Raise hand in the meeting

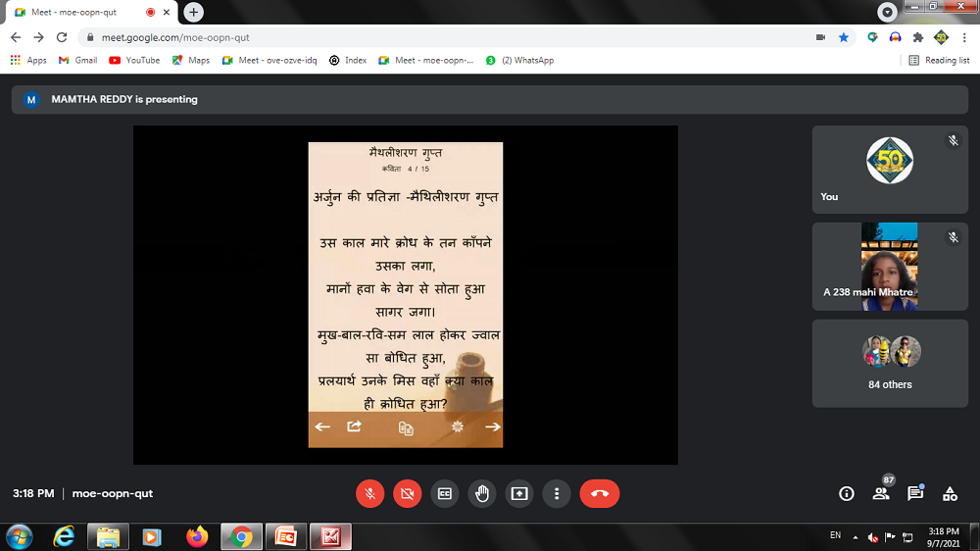[x=482, y=494]
